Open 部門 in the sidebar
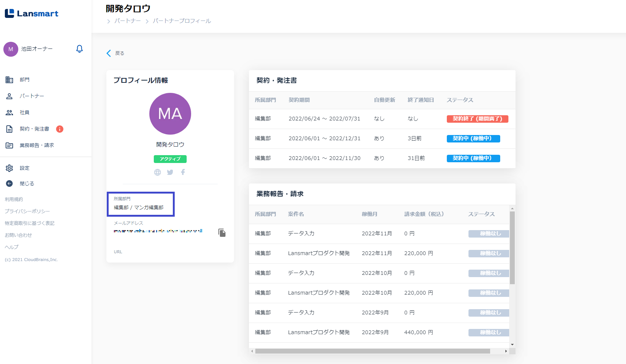This screenshot has height=364, width=626. point(25,80)
